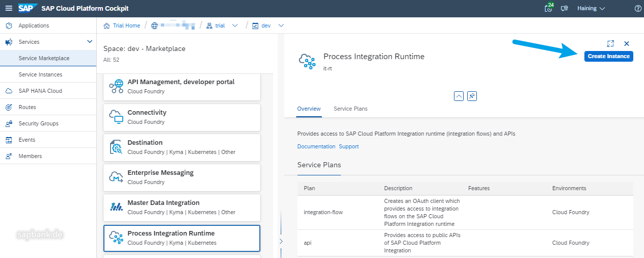Click the Enterprise Messaging tile icon
The width and height of the screenshot is (644, 258).
tap(116, 177)
